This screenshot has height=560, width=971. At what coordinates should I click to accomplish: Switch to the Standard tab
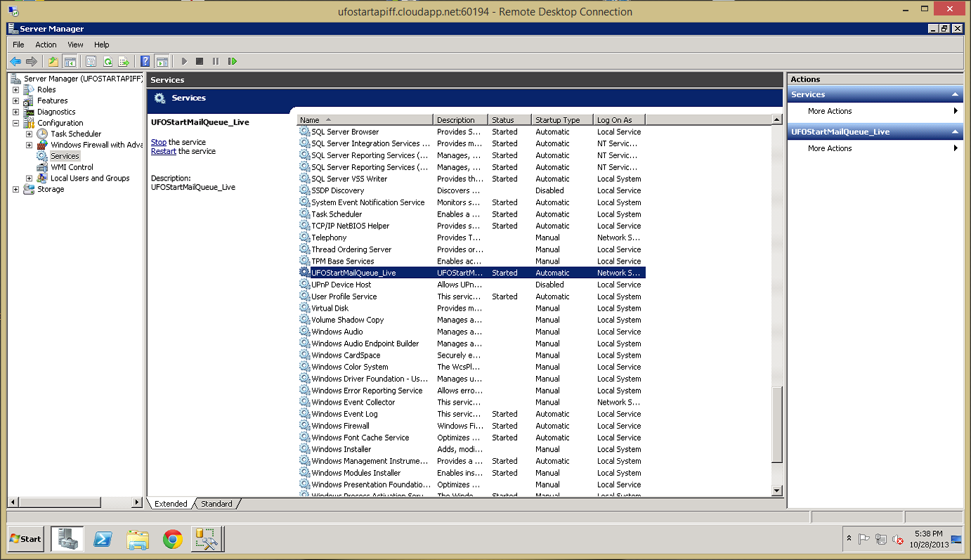(216, 504)
